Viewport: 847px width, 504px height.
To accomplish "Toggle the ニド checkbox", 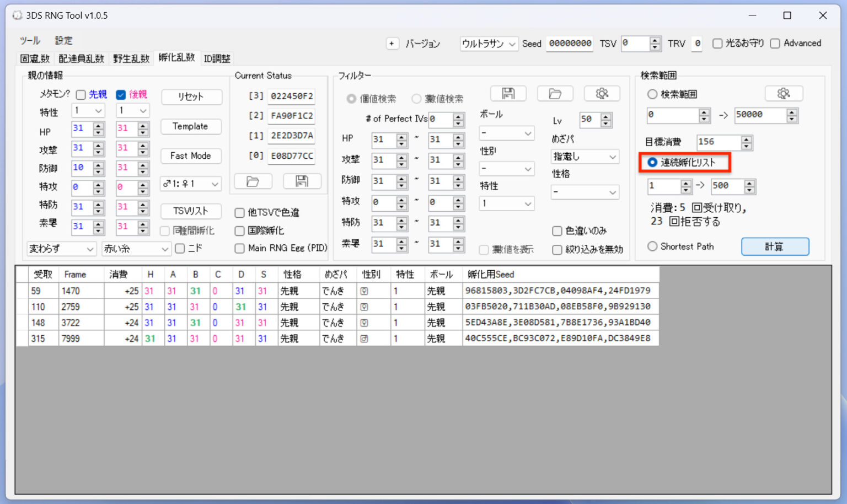I will coord(180,249).
